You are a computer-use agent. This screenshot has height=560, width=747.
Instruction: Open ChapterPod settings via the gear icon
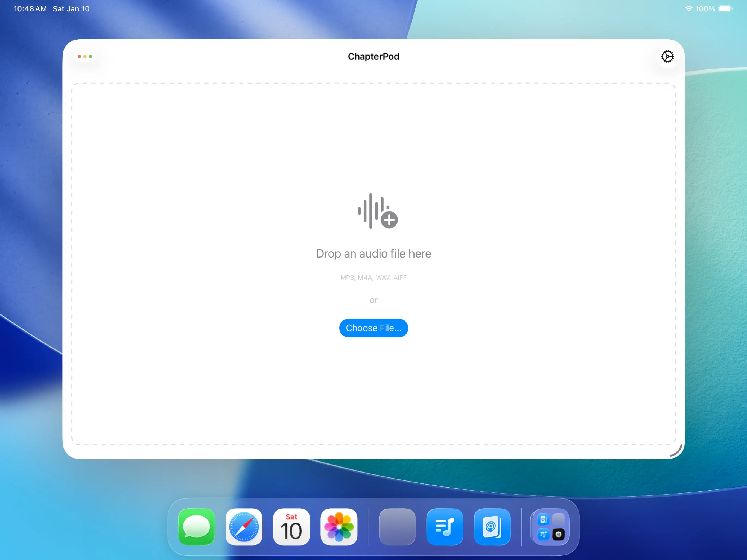(667, 56)
